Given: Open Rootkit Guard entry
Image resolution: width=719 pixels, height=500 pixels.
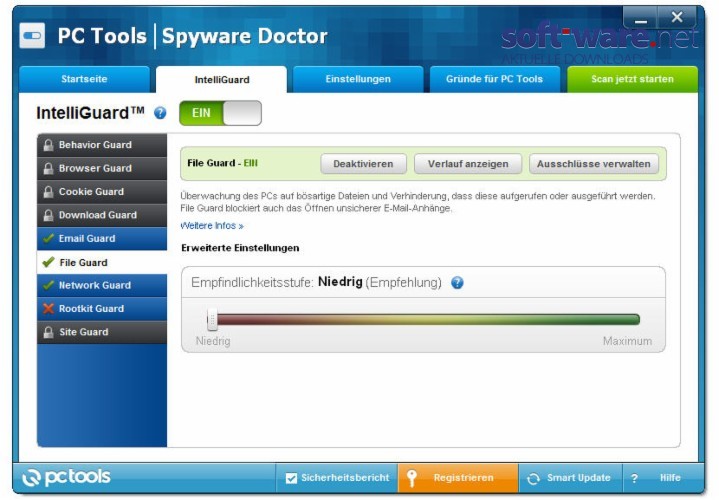Looking at the screenshot, I should (x=102, y=309).
